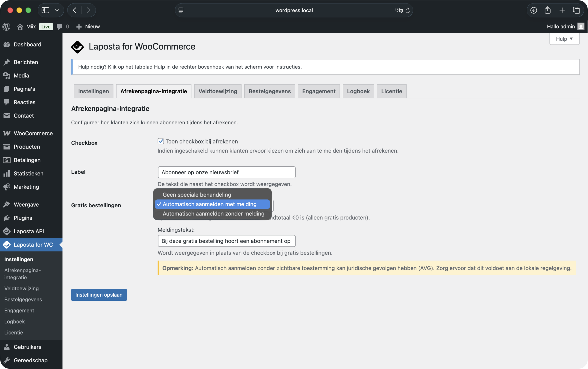Click Instellingen opslaan to save settings
Image resolution: width=588 pixels, height=369 pixels.
point(99,295)
